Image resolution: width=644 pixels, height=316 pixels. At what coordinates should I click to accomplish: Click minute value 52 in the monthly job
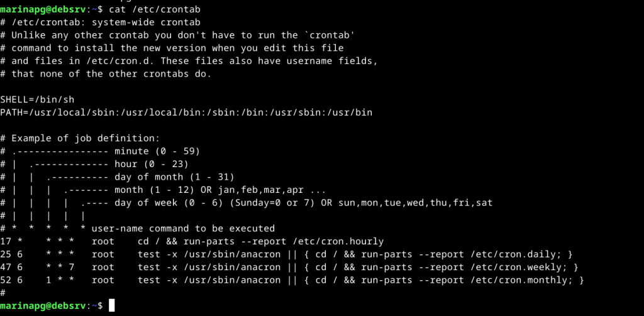click(x=6, y=280)
